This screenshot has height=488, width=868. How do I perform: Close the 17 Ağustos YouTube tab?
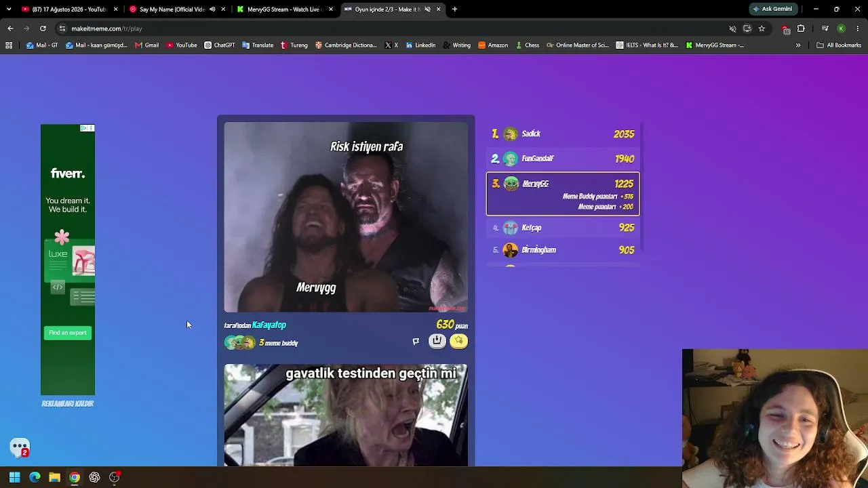(116, 9)
